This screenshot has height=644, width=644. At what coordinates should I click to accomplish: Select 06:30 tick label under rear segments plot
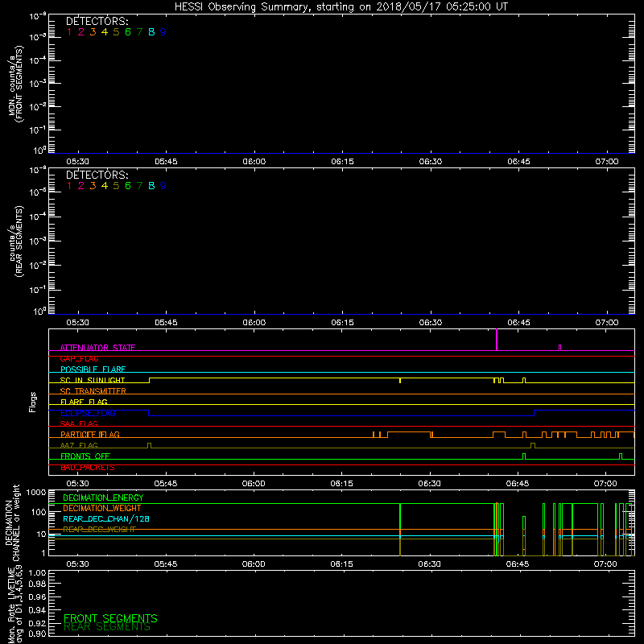(x=431, y=323)
